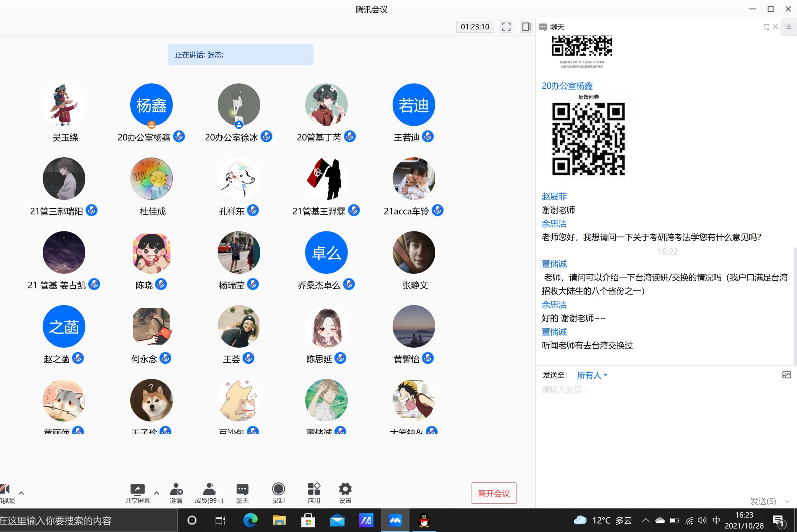This screenshot has width=797, height=532.
Task: Click the mic icon next to 陈晓
Action: [x=161, y=284]
